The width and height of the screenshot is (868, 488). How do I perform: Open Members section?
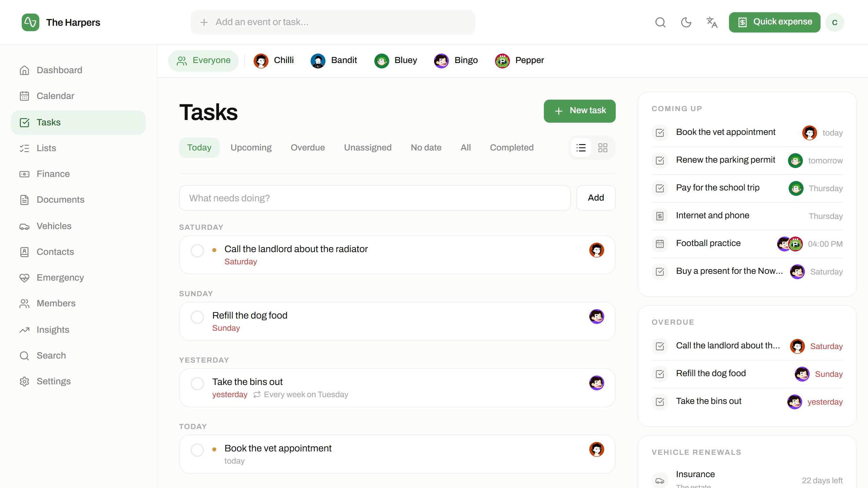click(x=78, y=303)
